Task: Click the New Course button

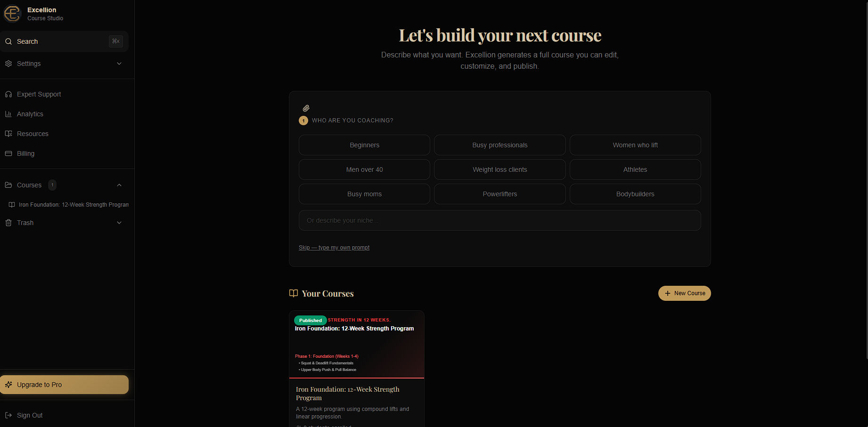Action: pyautogui.click(x=684, y=293)
